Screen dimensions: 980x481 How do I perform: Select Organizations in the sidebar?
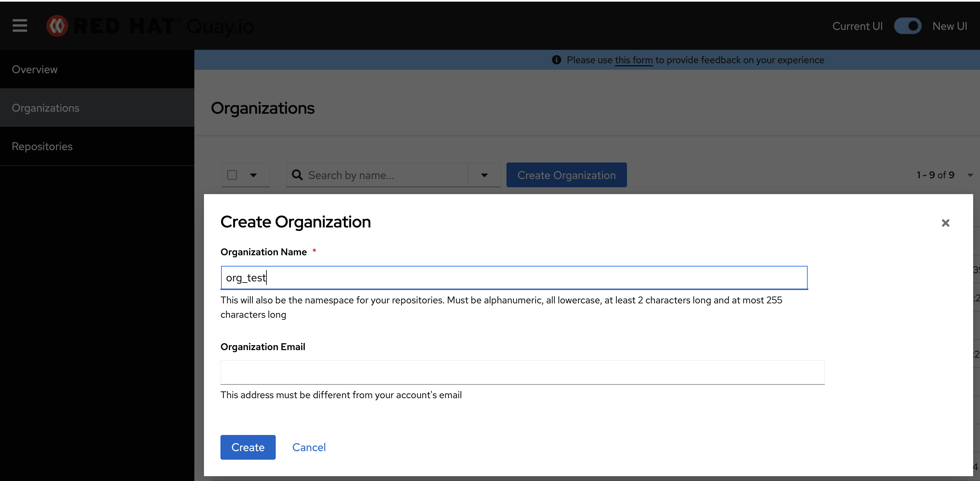pos(46,108)
